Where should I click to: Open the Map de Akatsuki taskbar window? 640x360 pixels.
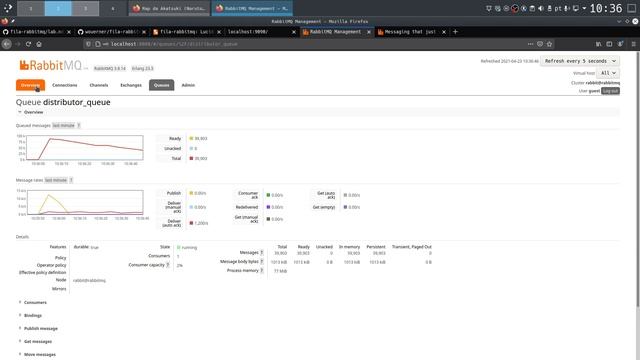coord(169,8)
